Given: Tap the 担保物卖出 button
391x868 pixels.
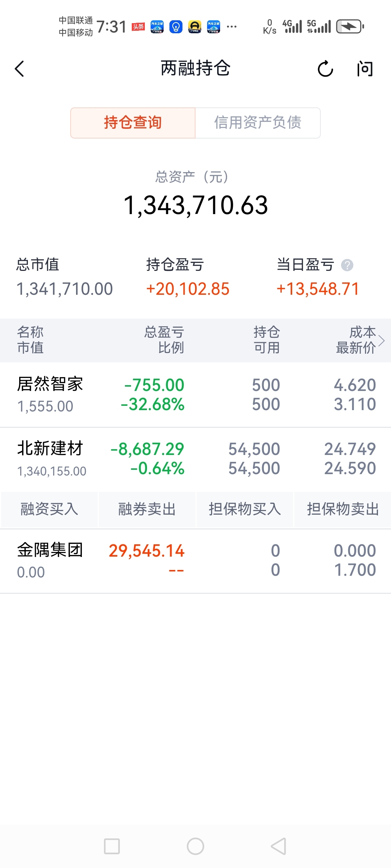Looking at the screenshot, I should 342,509.
